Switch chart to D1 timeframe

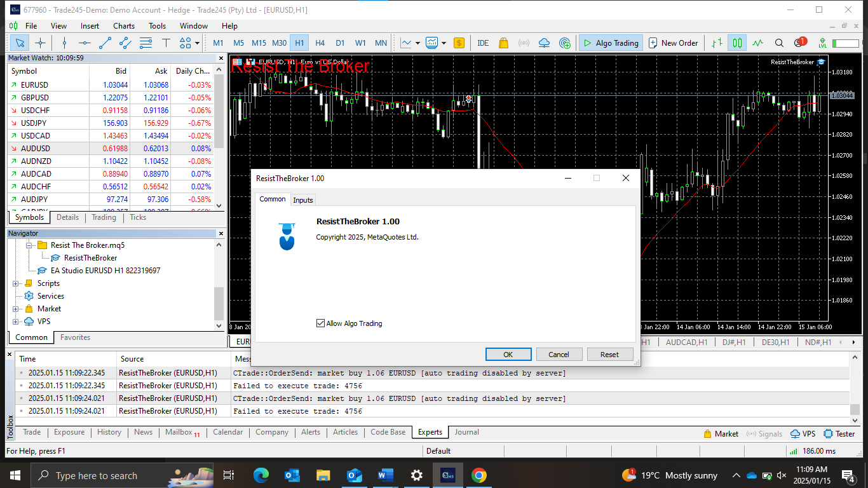[x=340, y=43]
